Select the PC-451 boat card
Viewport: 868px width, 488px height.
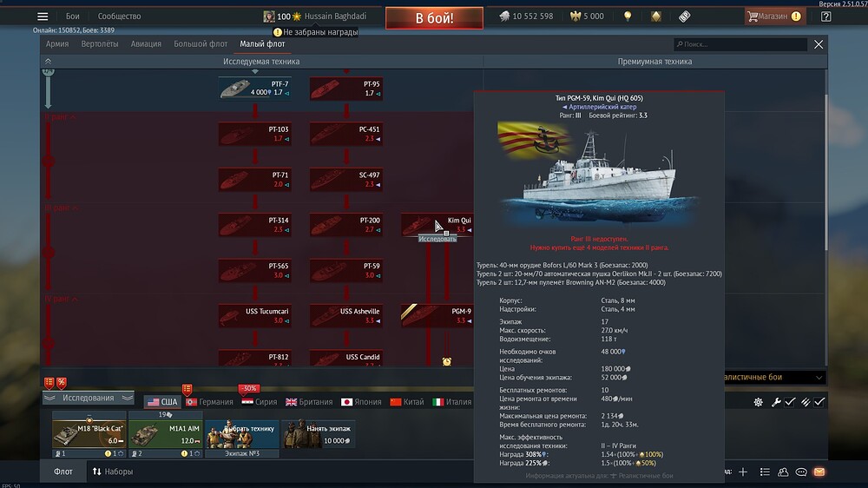coord(346,134)
